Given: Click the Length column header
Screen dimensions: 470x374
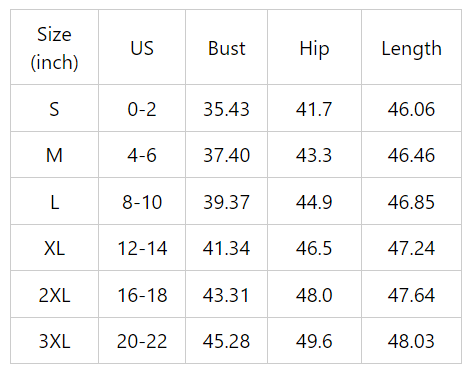Looking at the screenshot, I should [412, 47].
